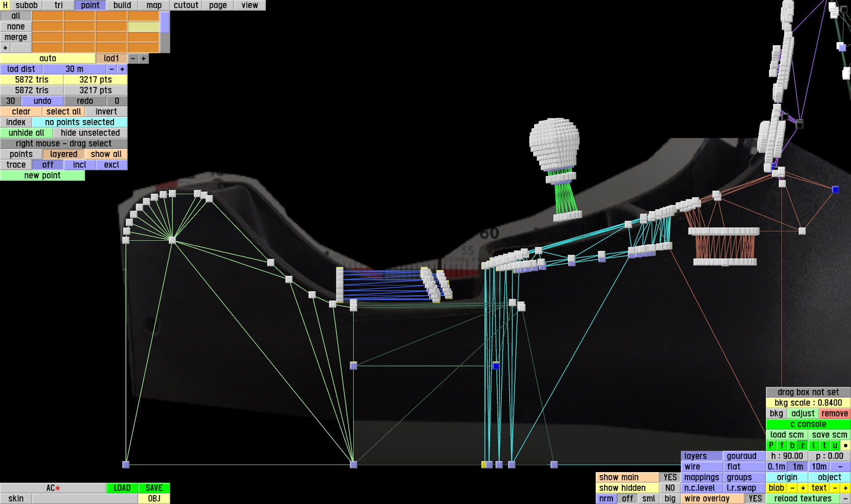Select the yellow-highlighted layer swatch
Screen dimensions: 851x504
(143, 27)
